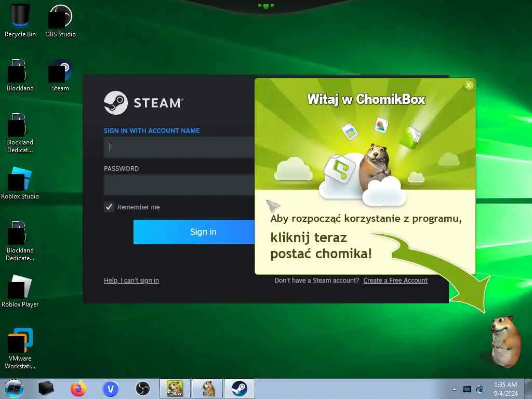Select the Roblox Studio desktop icon
The width and height of the screenshot is (532, 399).
point(20,183)
